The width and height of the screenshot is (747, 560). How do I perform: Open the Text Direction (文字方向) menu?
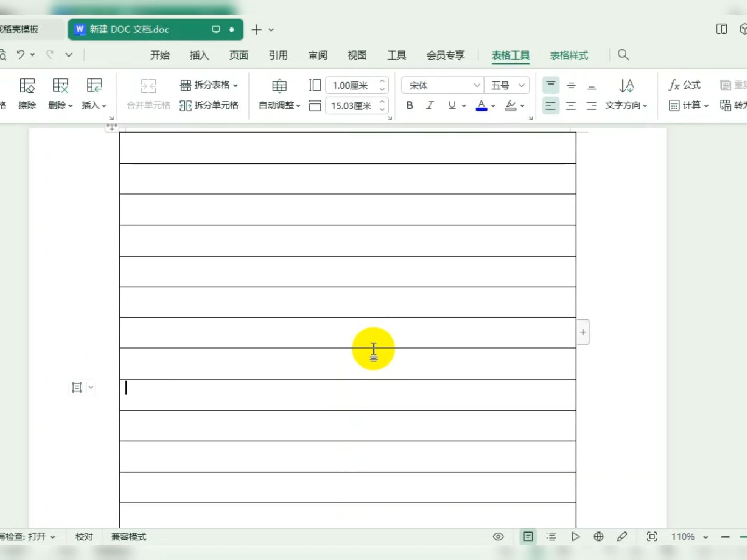(627, 94)
